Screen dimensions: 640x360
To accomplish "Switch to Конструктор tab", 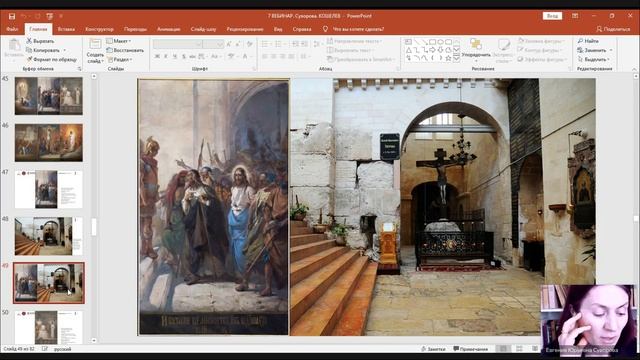I will tap(99, 29).
